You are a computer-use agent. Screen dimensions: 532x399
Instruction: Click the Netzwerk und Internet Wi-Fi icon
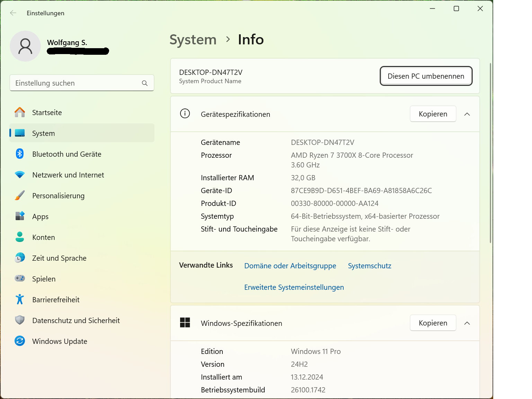(20, 175)
